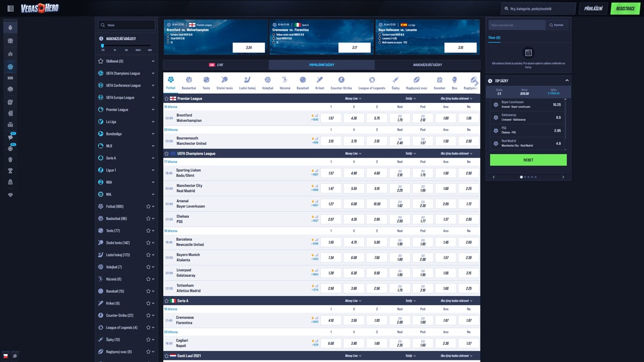
Task: Open the Money Line dropdown for Premier League
Action: click(353, 99)
